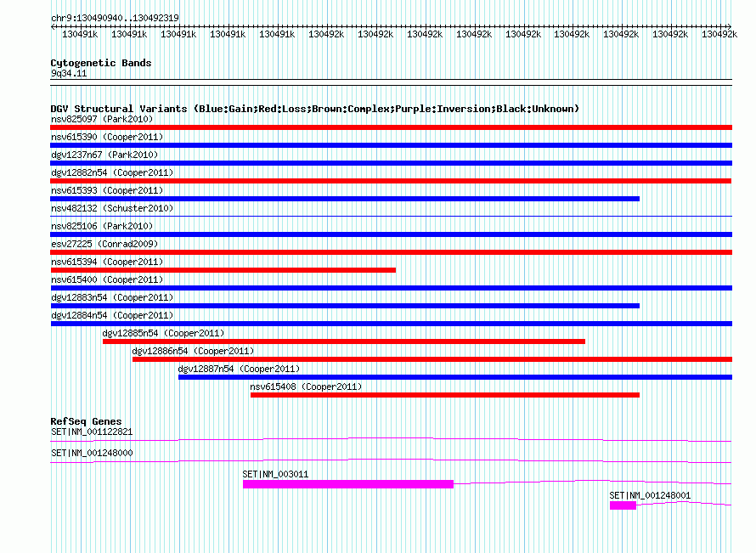Click the SET|NM_001122821 gene label
The height and width of the screenshot is (553, 756).
[92, 432]
